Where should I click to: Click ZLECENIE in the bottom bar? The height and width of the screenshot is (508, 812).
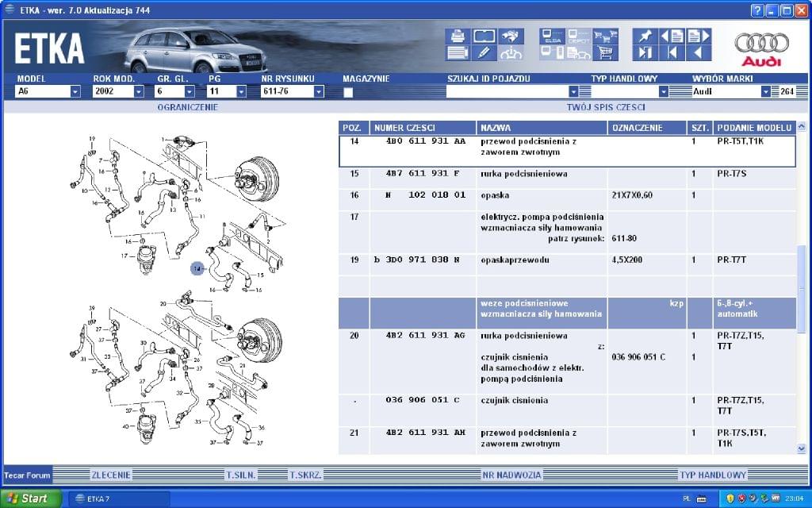tap(111, 475)
